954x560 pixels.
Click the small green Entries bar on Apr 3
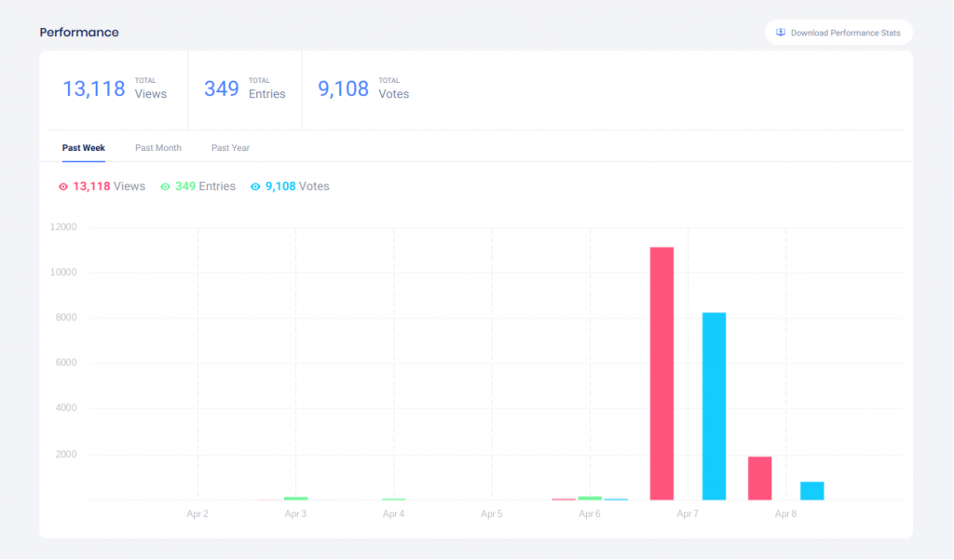[x=295, y=499]
